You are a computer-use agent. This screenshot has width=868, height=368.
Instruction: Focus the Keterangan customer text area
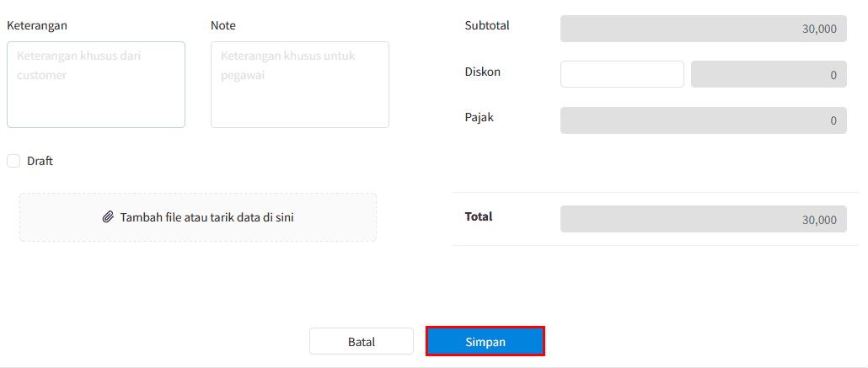click(x=96, y=85)
